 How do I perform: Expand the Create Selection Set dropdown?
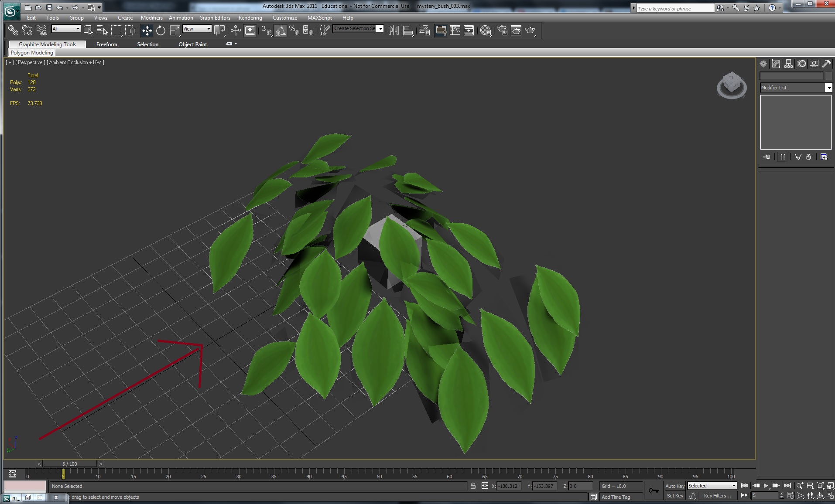point(380,29)
